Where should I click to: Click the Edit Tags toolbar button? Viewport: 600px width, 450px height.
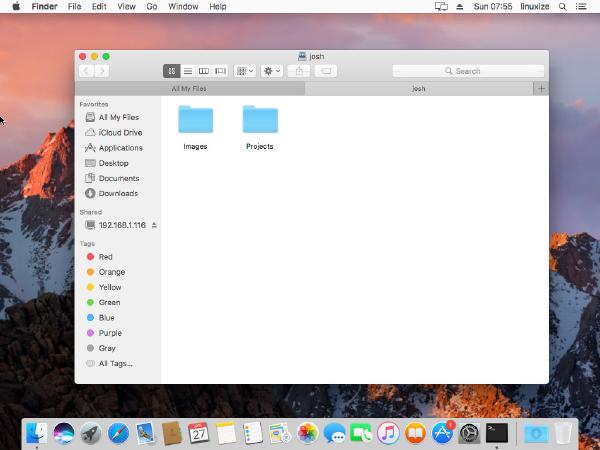pos(326,71)
